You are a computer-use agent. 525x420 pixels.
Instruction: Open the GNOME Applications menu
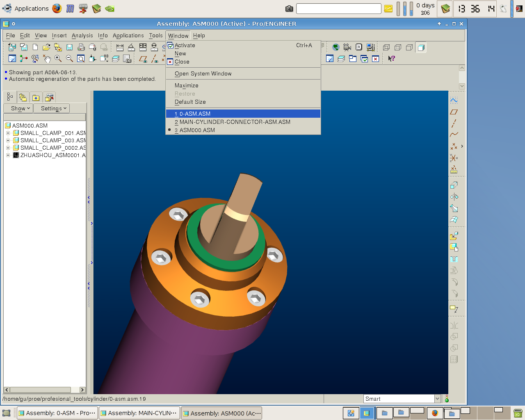click(26, 8)
